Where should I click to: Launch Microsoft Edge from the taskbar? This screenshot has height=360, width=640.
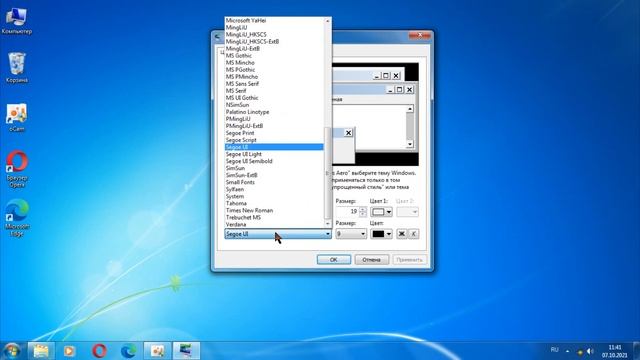(x=129, y=351)
